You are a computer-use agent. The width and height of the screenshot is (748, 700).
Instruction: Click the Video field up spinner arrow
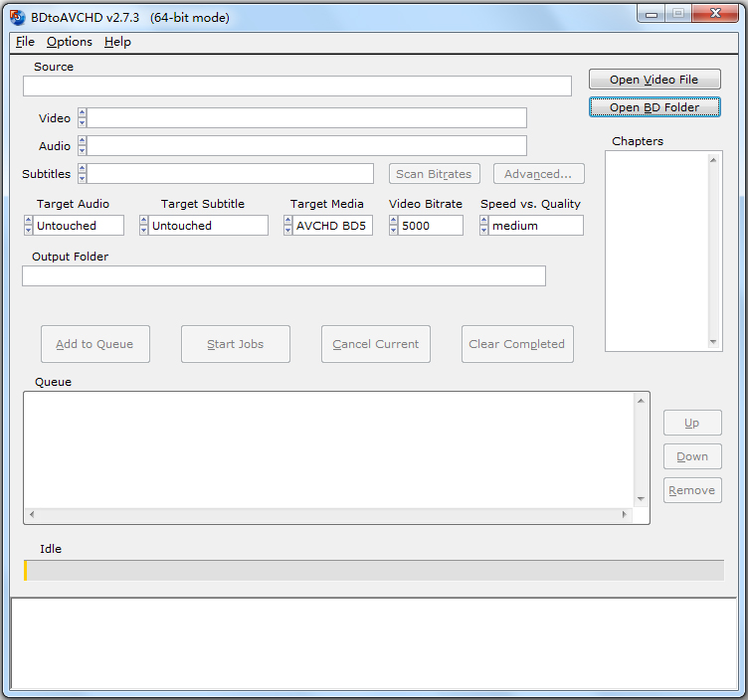[x=82, y=113]
